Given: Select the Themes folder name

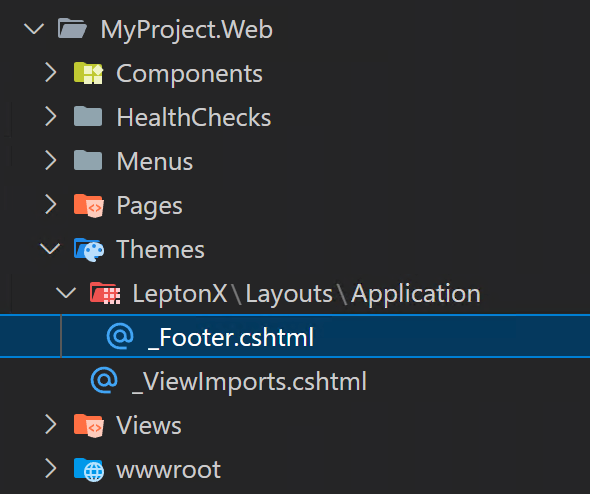Looking at the screenshot, I should click(x=160, y=249).
